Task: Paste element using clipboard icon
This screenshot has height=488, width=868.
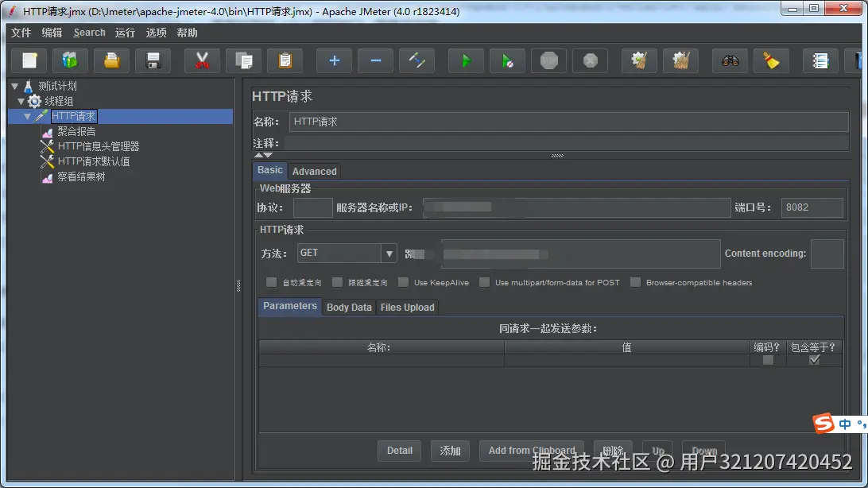Action: click(x=285, y=60)
